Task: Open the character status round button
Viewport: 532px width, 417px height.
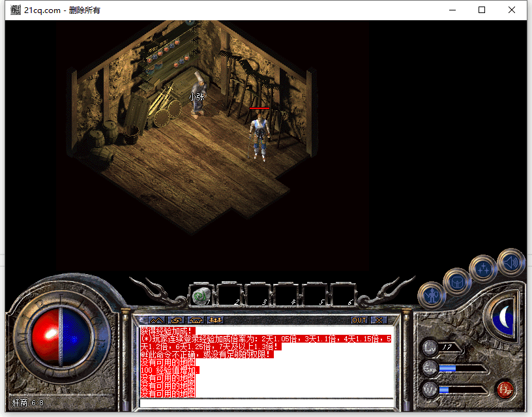Action: point(432,295)
